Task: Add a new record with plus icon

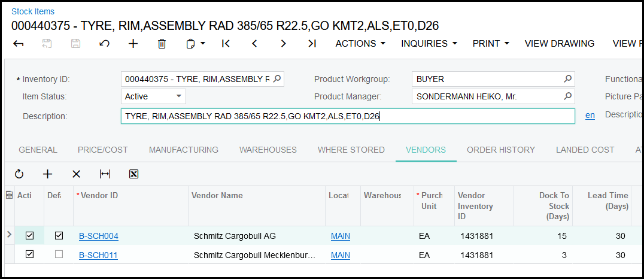Action: [133, 44]
